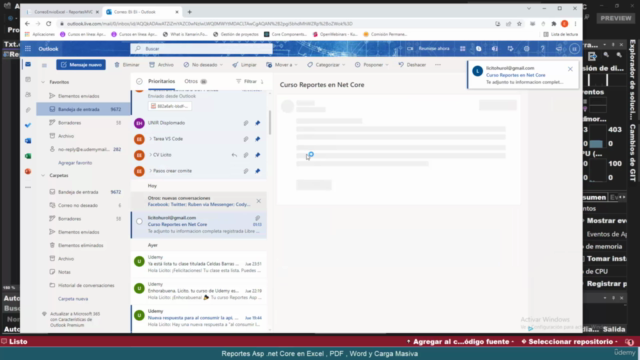Dismiss the Otros nuevas conversaciones banner

click(x=258, y=201)
